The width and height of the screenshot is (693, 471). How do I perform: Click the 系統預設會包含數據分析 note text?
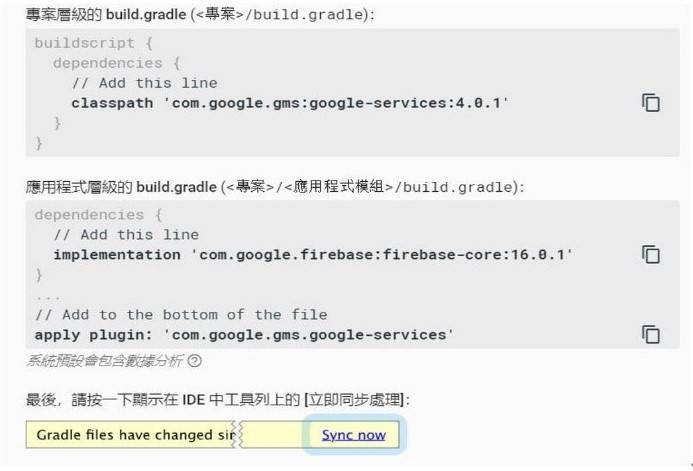click(x=104, y=361)
